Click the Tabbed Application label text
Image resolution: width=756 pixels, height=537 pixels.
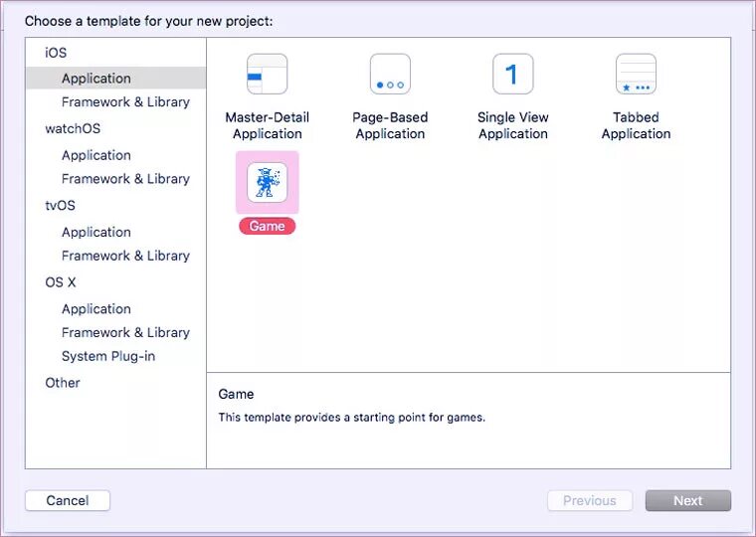(636, 125)
